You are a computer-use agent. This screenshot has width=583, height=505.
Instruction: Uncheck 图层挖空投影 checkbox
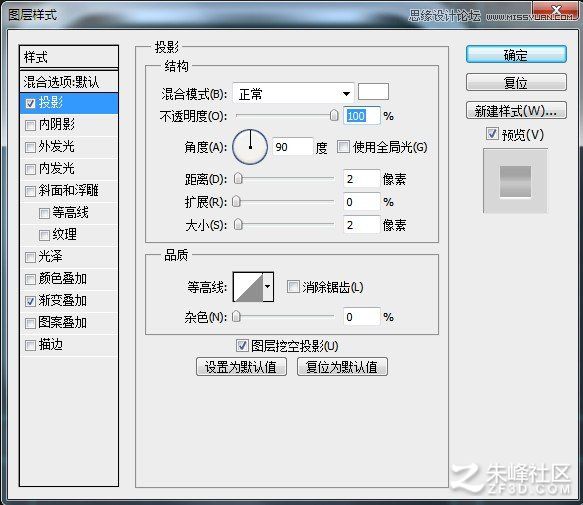[x=242, y=346]
